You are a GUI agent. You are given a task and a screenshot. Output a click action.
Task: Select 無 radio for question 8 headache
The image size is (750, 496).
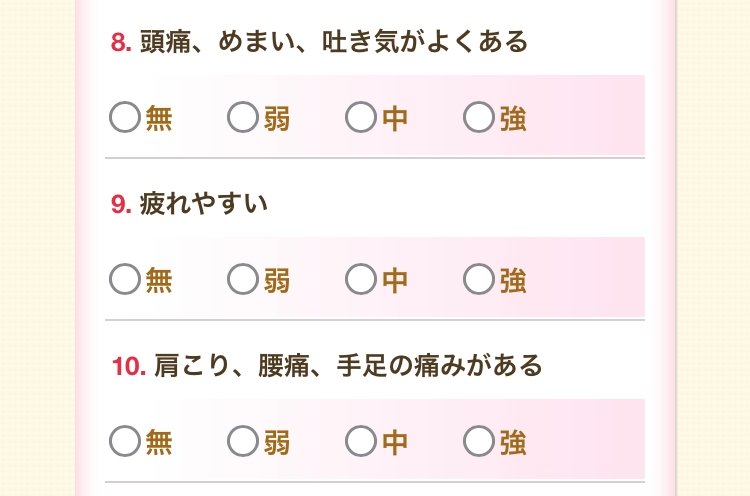(124, 118)
